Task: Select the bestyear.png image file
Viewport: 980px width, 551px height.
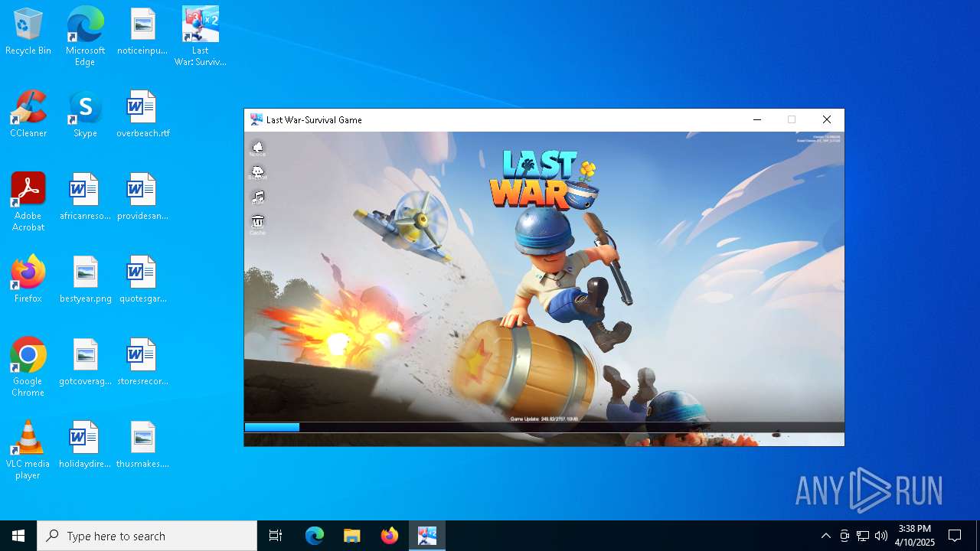Action: point(85,279)
